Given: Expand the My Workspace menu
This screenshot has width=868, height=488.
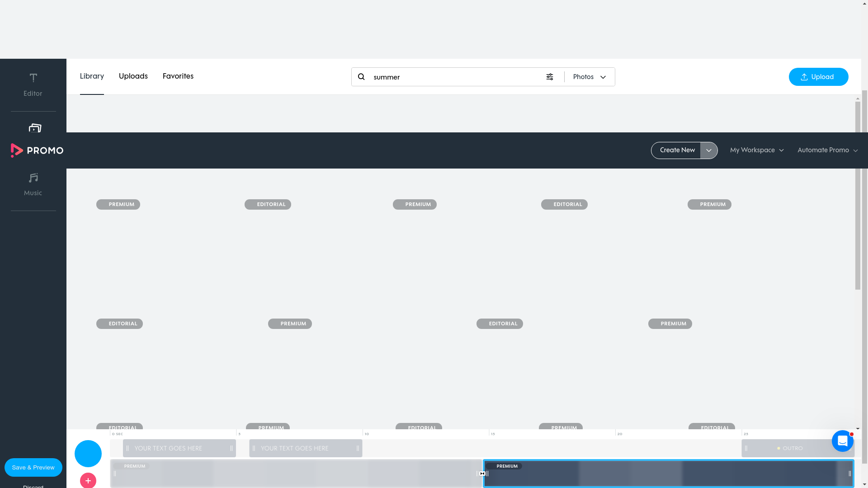Looking at the screenshot, I should [x=757, y=150].
